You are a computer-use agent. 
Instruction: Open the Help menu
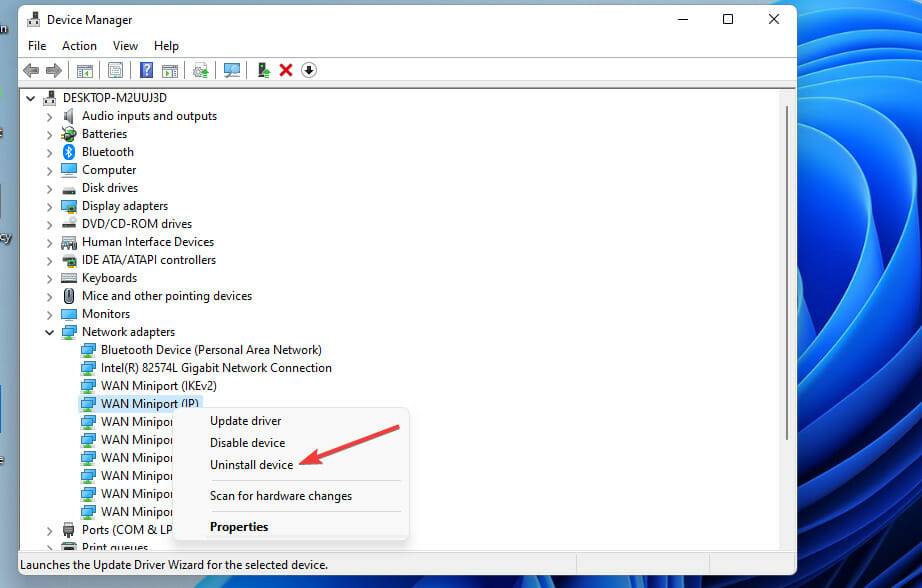click(166, 46)
